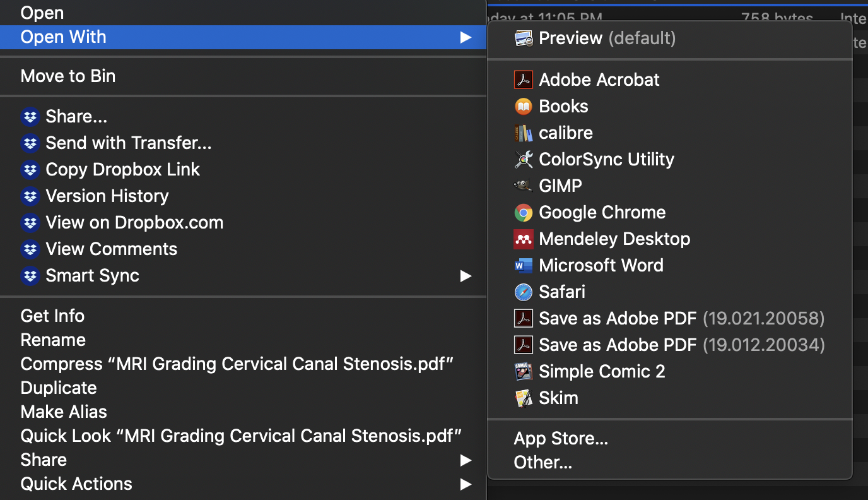Select the Simple Comic 2 icon
868x500 pixels.
(524, 371)
